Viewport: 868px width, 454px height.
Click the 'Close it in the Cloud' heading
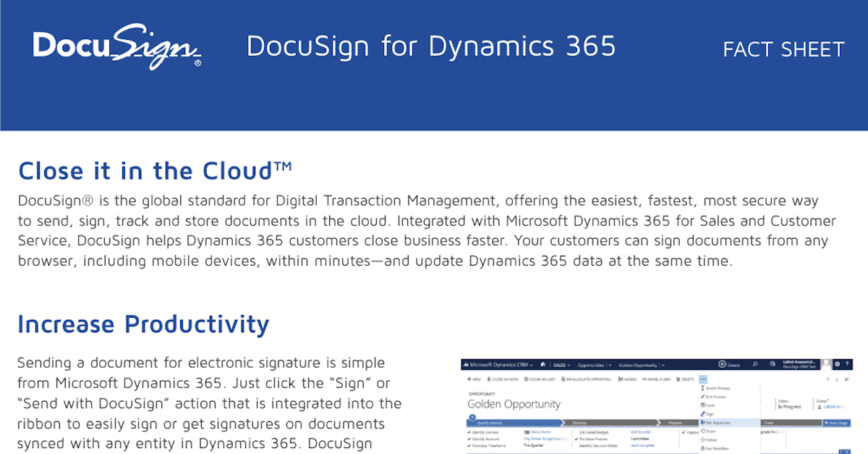click(x=155, y=171)
